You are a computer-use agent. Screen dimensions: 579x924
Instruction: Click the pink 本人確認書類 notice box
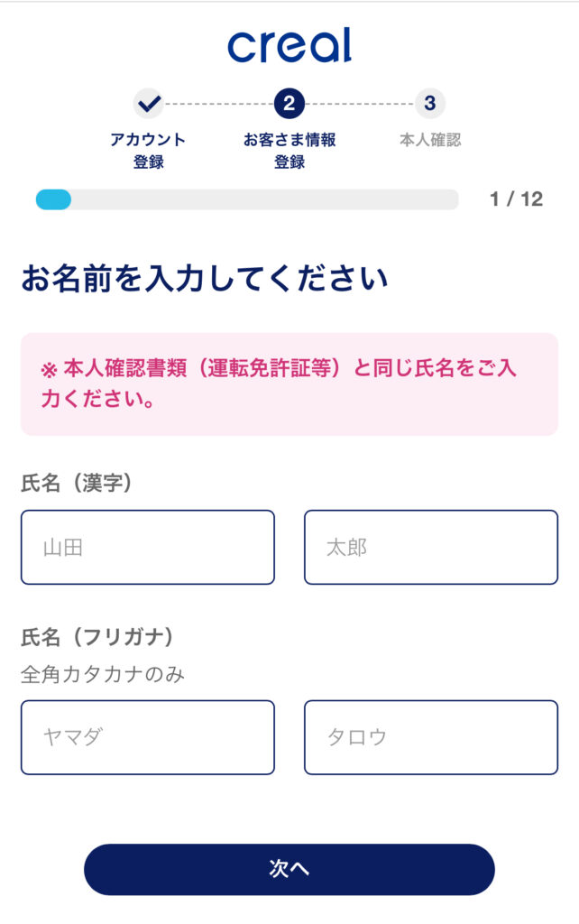tap(289, 384)
